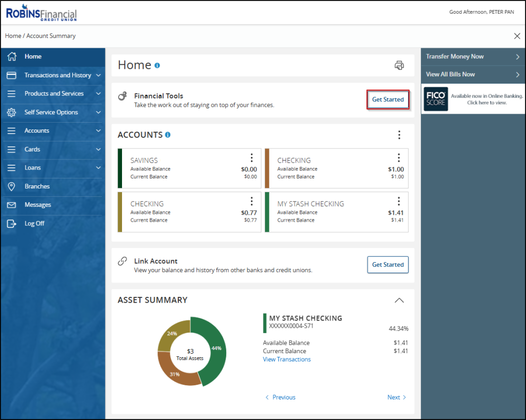Click the Self Service Options gear icon
This screenshot has height=420, width=526.
[12, 112]
